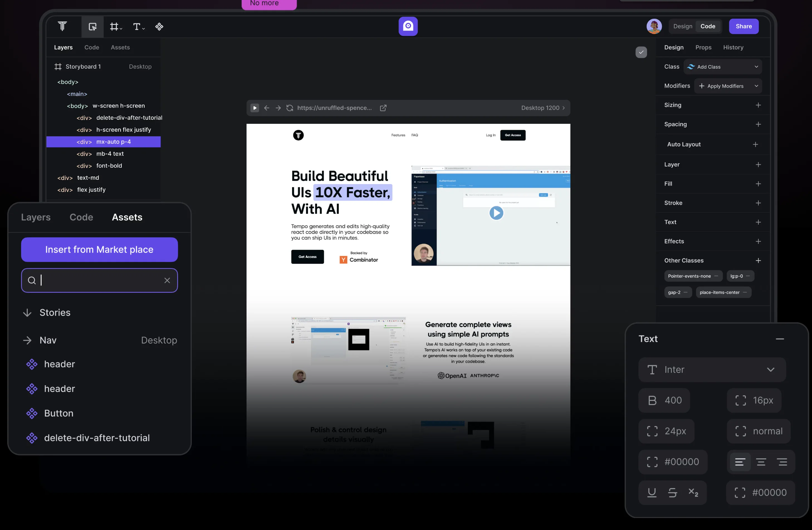Click the Insert from Market place button

(99, 250)
